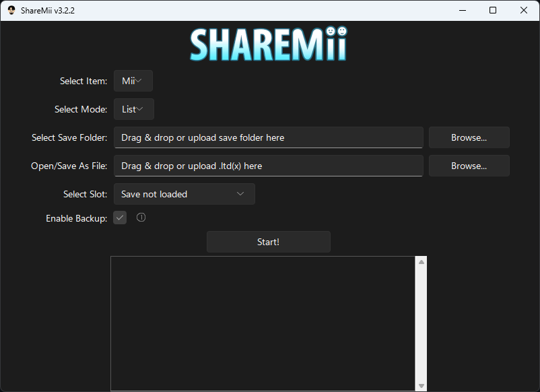Click the save folder path input field
This screenshot has width=540, height=392.
[x=269, y=137]
